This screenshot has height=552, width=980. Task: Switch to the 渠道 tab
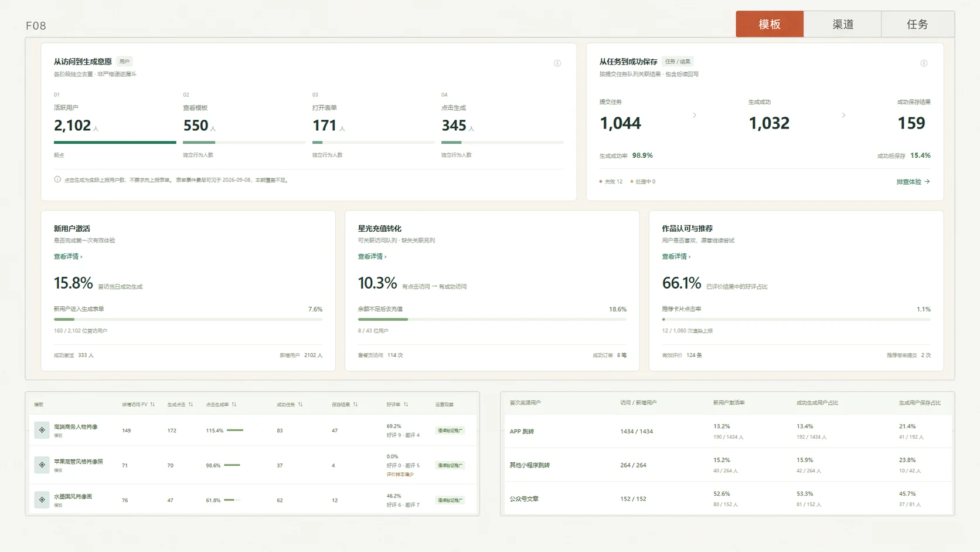(x=843, y=24)
